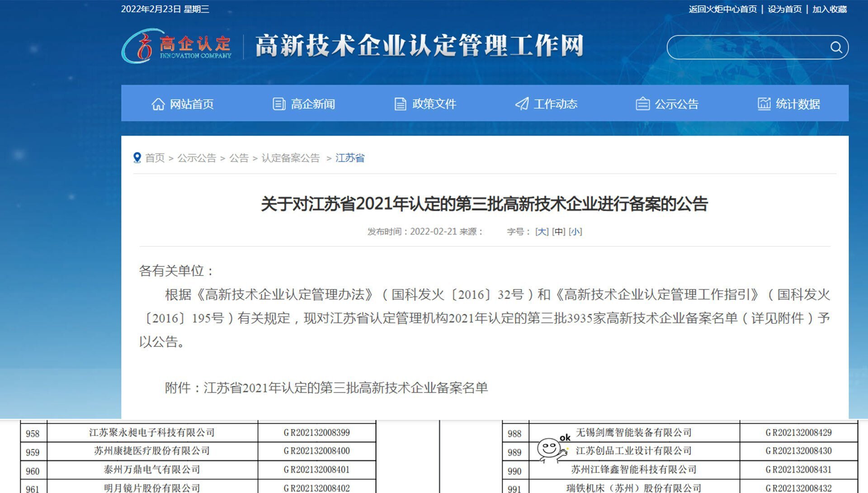Click the document icon beside 政策文件
Screen dimensions: 868x493
[x=400, y=104]
